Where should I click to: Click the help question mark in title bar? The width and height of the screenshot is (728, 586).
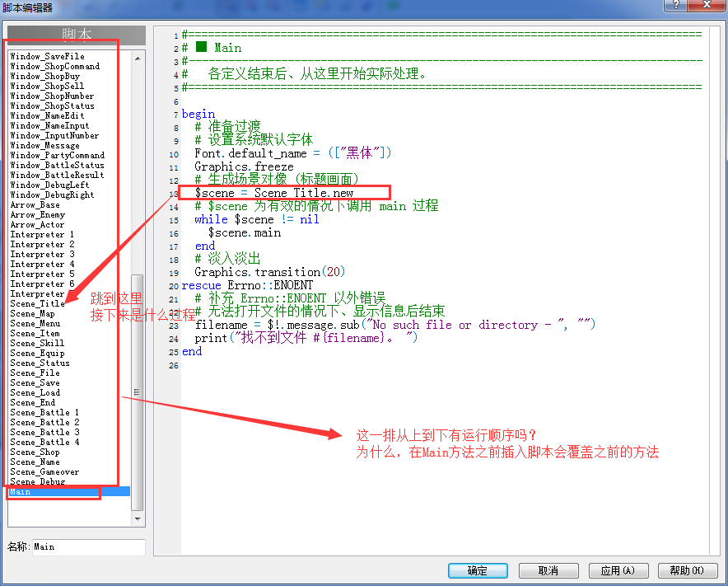click(675, 5)
